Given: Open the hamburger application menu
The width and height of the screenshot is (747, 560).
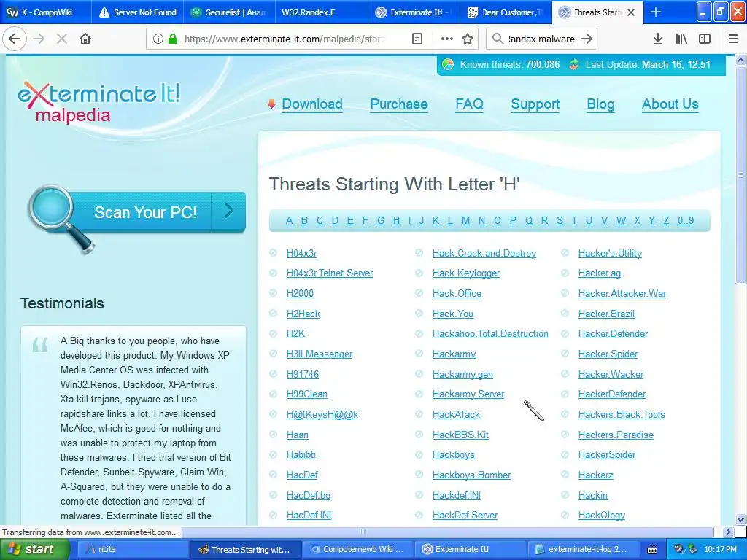Looking at the screenshot, I should [733, 39].
